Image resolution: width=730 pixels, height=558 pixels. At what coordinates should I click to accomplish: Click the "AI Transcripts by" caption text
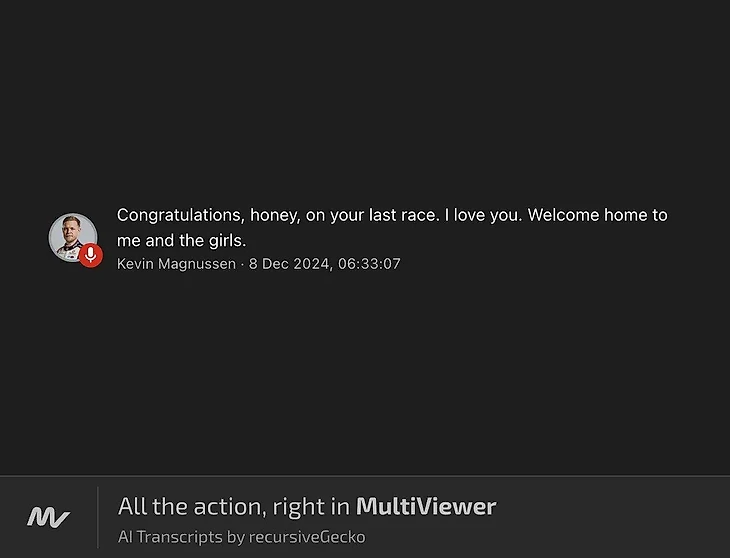pos(182,537)
